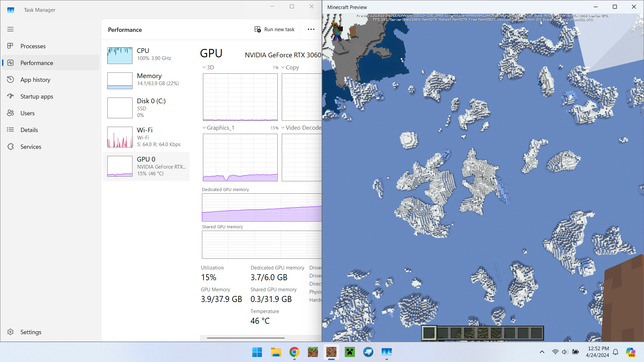Open the Graphics_1 engine dropdown

tap(204, 128)
